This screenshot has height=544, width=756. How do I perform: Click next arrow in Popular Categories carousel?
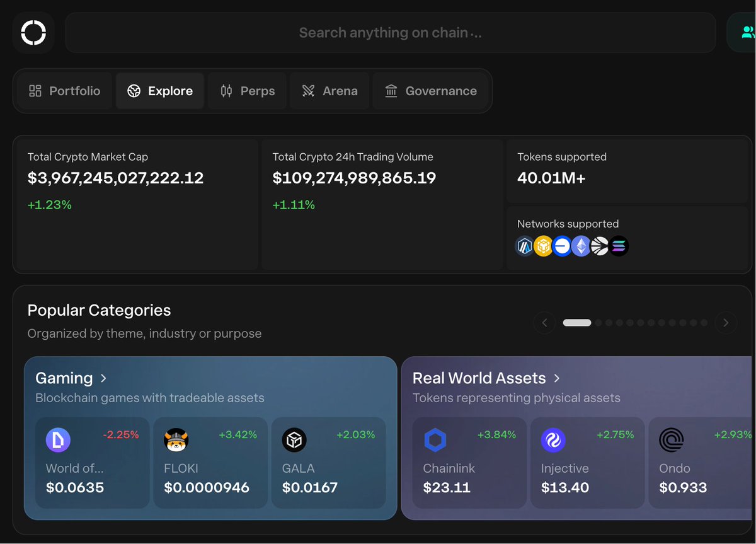point(726,323)
